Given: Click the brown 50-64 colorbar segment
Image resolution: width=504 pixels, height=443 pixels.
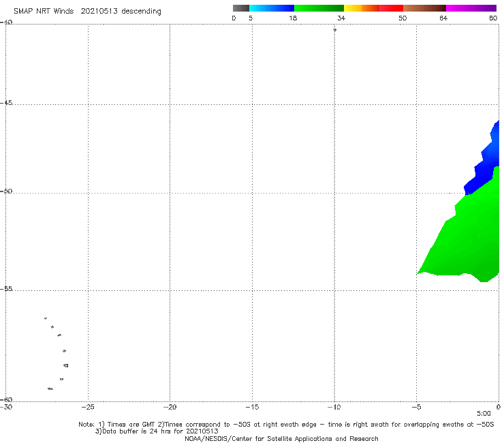Looking at the screenshot, I should pyautogui.click(x=424, y=8).
